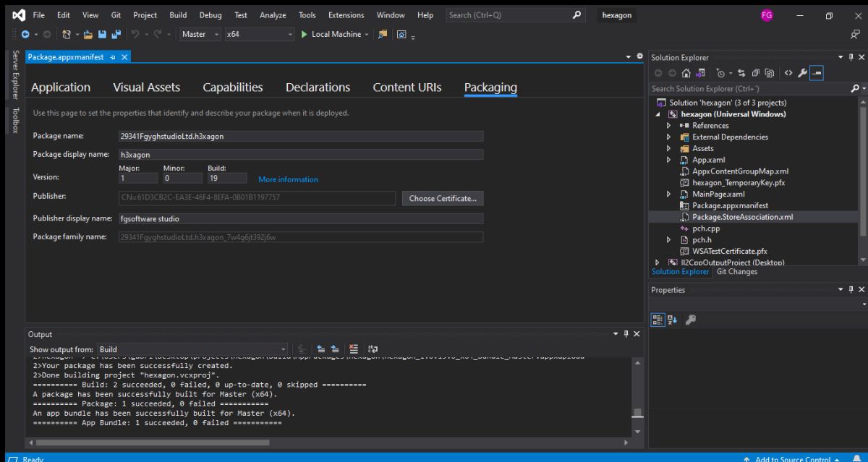The width and height of the screenshot is (868, 462).
Task: Click Collapse All in Solution Explorer toolbar
Action: (757, 72)
